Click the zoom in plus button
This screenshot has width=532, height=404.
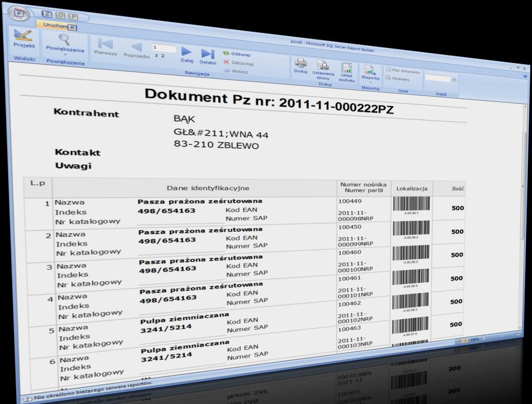(x=518, y=334)
